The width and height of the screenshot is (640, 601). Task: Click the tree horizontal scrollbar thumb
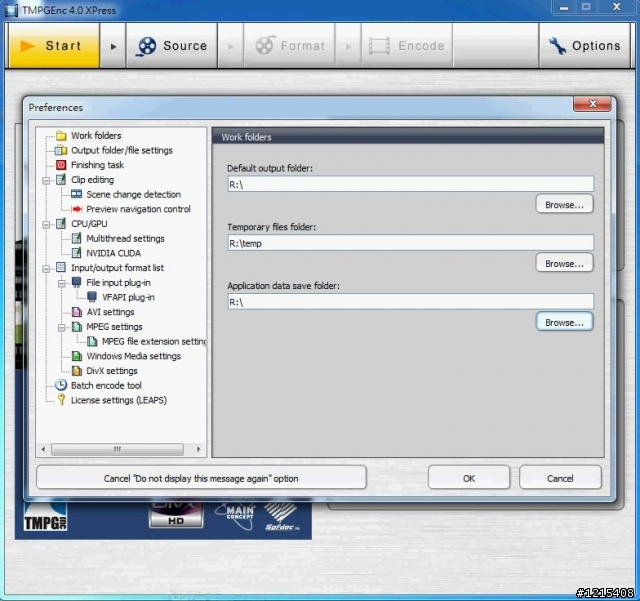118,449
